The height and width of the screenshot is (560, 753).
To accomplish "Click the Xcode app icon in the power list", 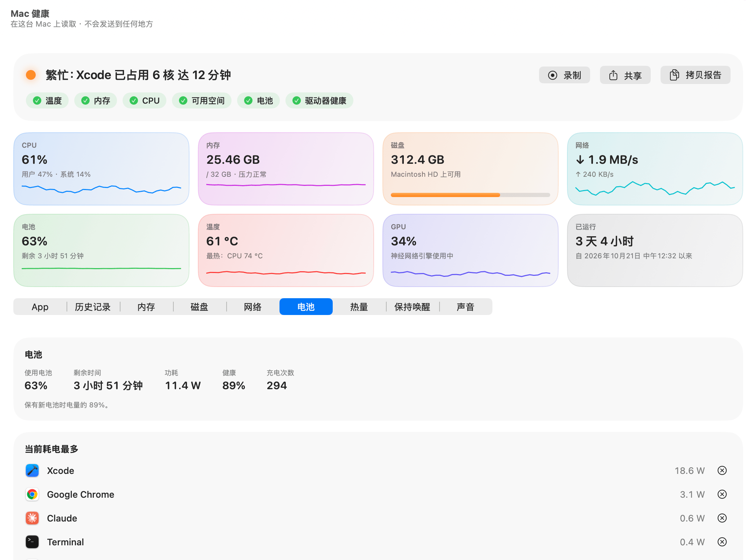I will [32, 470].
